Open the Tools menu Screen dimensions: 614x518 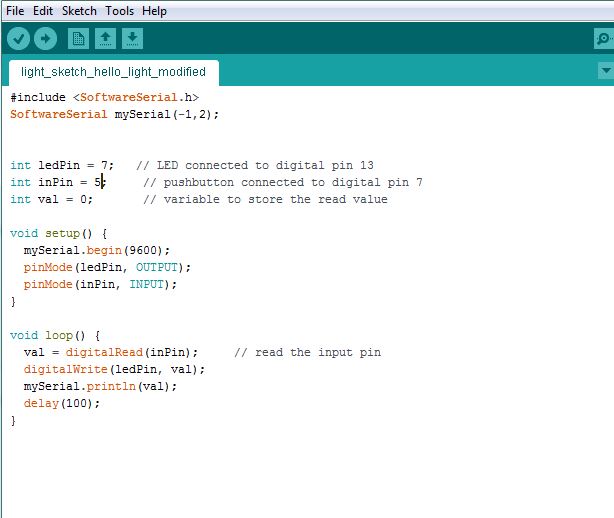click(x=119, y=11)
